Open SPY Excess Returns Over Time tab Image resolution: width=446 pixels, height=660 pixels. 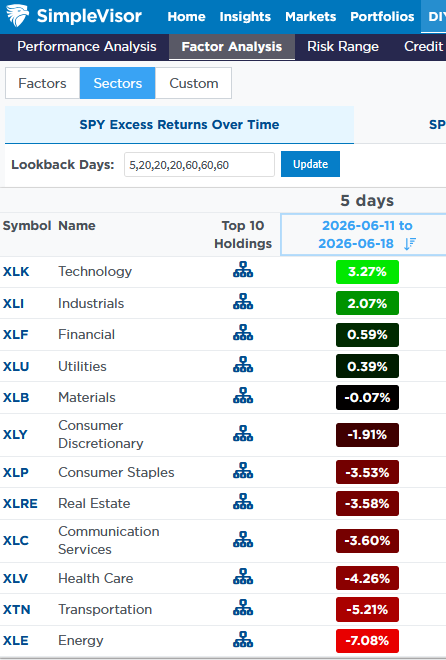pos(179,125)
